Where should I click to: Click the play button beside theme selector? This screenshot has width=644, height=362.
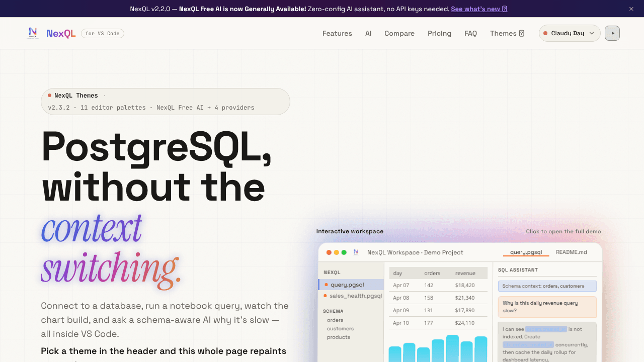click(612, 33)
